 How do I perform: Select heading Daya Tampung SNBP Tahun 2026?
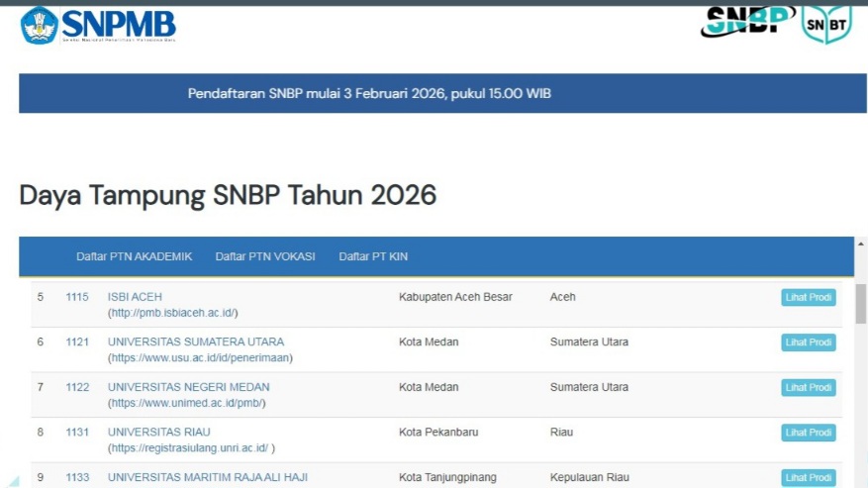click(x=228, y=195)
